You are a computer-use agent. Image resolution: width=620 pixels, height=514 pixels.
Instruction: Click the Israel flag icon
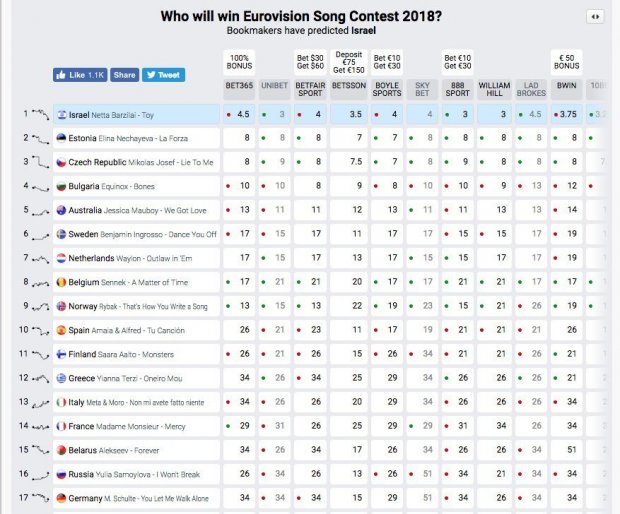(x=62, y=115)
